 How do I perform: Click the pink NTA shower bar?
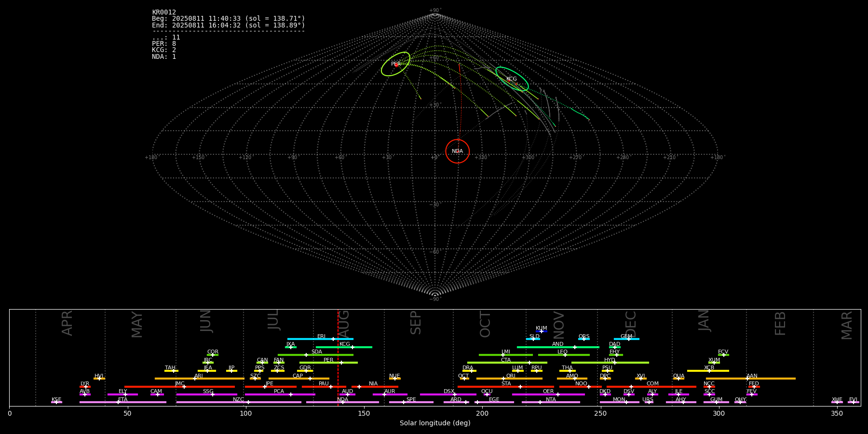point(551,402)
